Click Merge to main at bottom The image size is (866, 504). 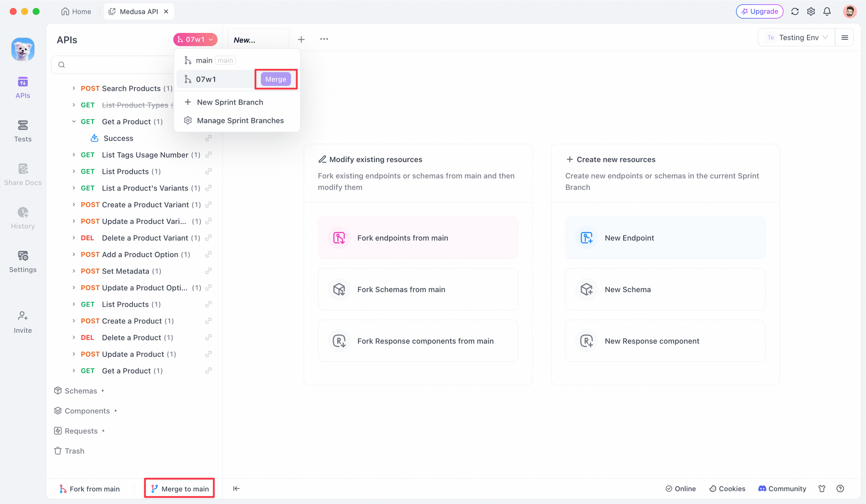(x=180, y=489)
